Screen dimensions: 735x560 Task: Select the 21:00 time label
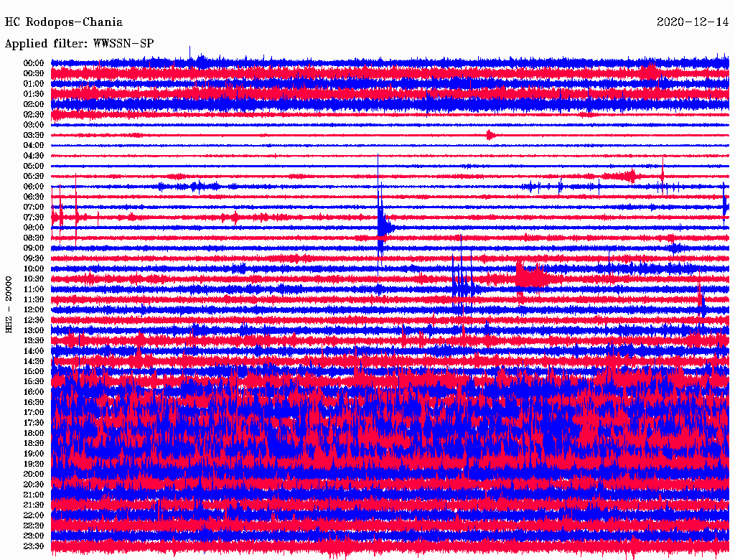point(34,495)
